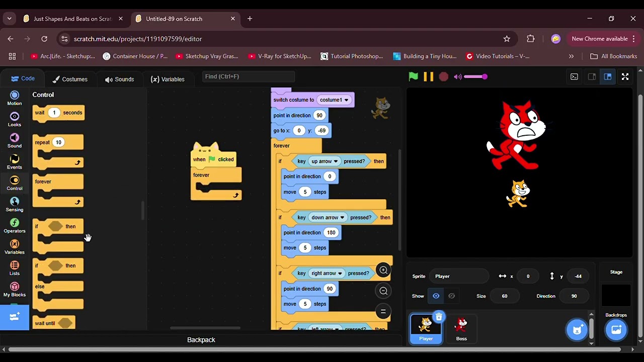The image size is (644, 362).
Task: Adjust the stage volume slider
Action: tap(475, 76)
